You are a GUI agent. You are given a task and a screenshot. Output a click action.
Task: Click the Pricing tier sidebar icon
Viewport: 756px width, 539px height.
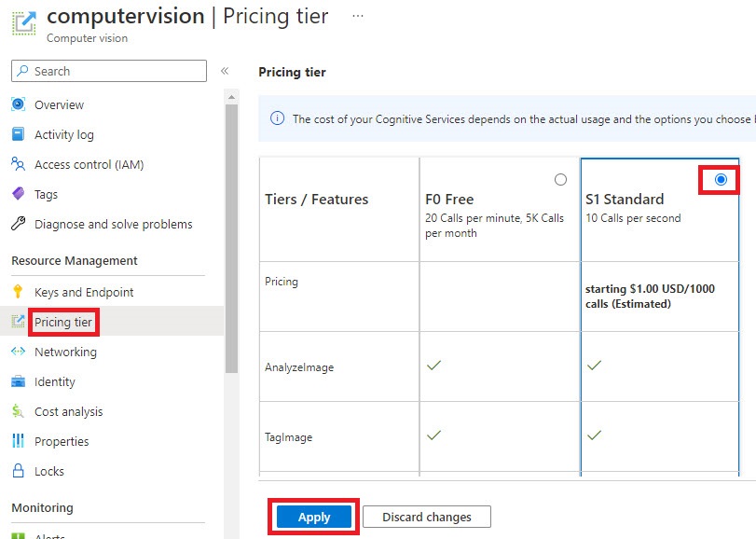click(19, 321)
